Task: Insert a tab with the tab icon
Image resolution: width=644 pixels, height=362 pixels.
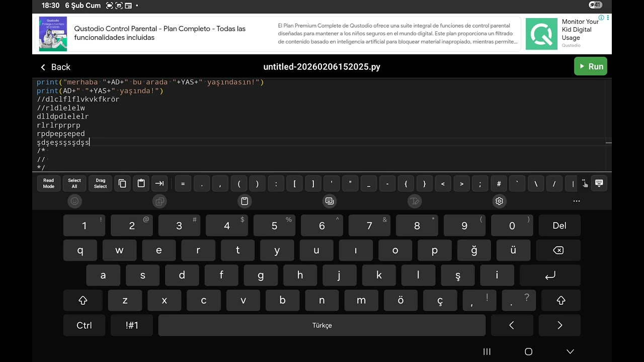Action: tap(159, 184)
